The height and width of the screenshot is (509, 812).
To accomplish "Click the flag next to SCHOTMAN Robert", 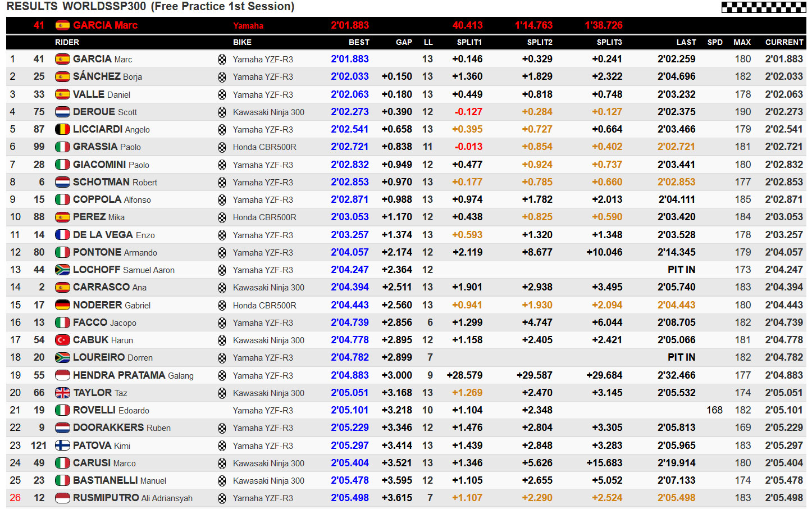I will pos(62,182).
